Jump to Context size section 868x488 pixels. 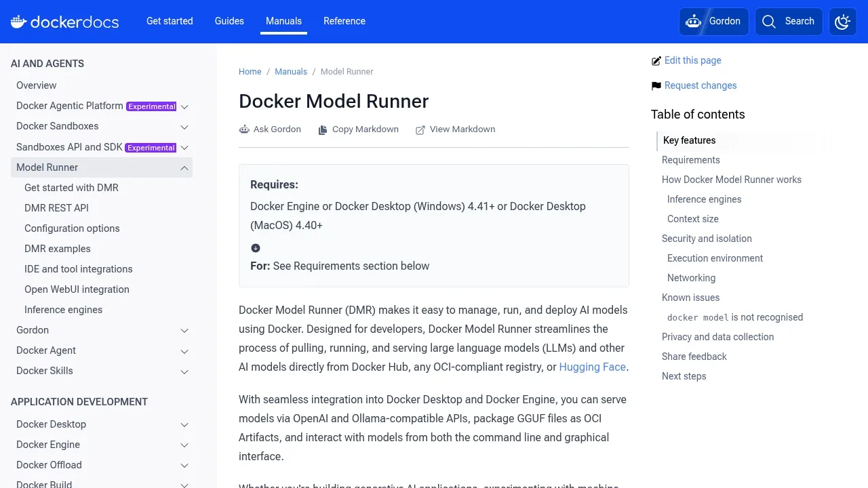click(x=693, y=219)
